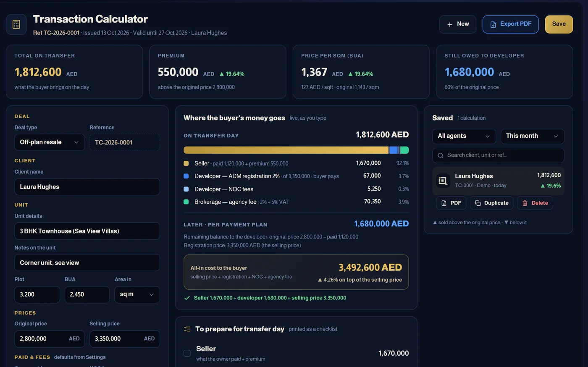This screenshot has width=588, height=367.
Task: Click the Delete trash icon
Action: (x=525, y=203)
